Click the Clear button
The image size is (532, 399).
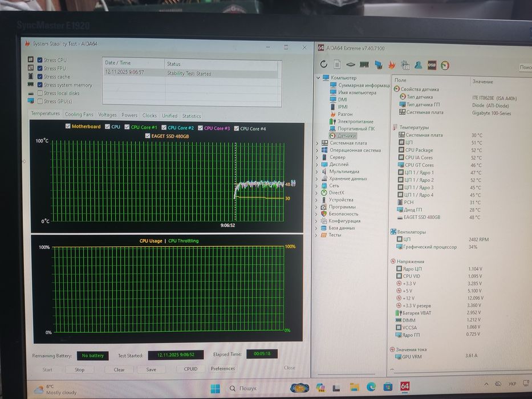point(119,369)
